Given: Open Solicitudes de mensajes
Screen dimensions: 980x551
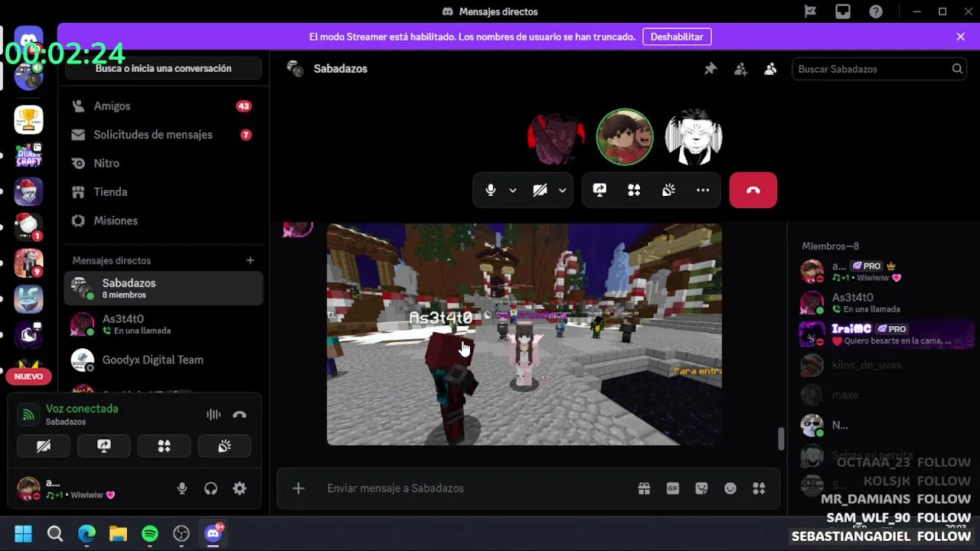Looking at the screenshot, I should pos(163,135).
